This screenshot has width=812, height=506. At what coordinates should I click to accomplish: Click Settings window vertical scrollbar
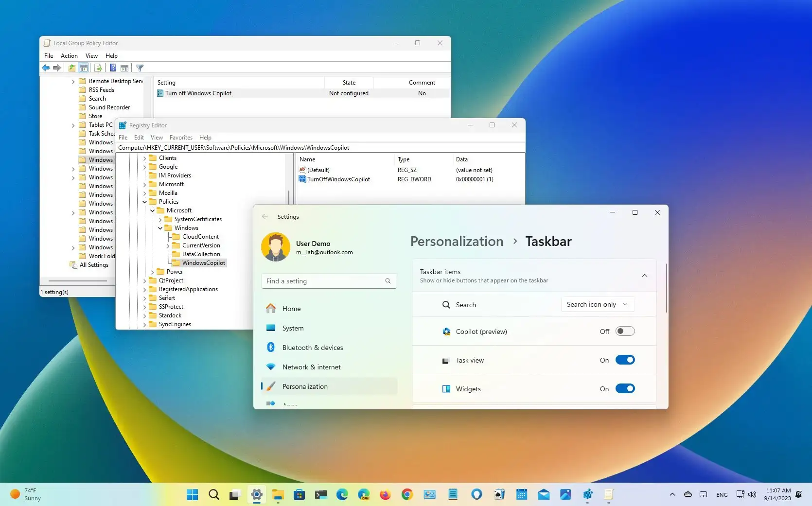tap(666, 289)
